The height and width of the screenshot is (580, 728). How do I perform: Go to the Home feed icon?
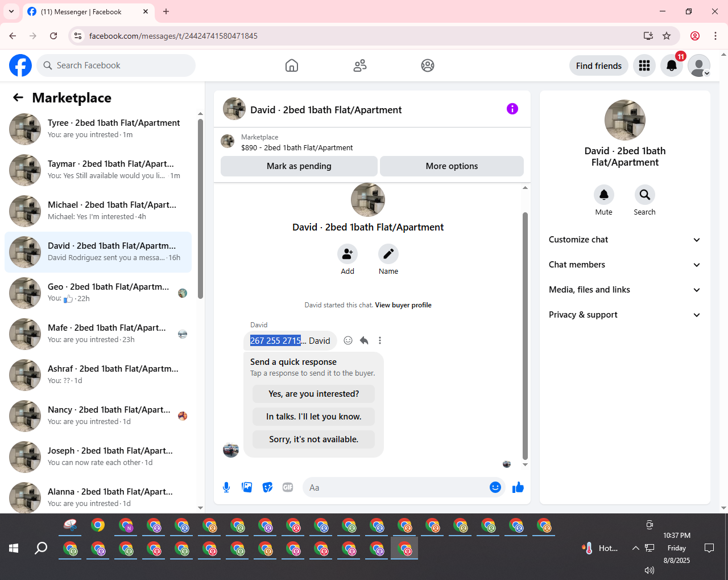click(x=292, y=65)
